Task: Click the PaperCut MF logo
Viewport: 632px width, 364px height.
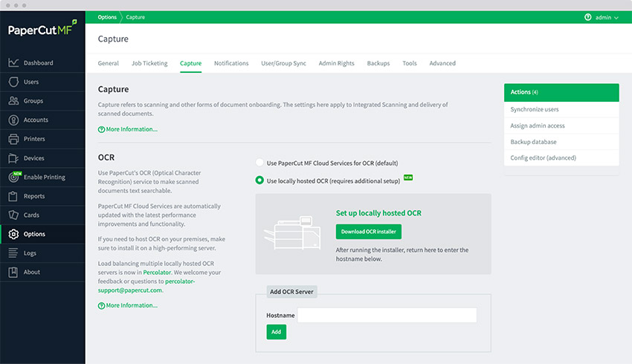Action: [x=42, y=28]
